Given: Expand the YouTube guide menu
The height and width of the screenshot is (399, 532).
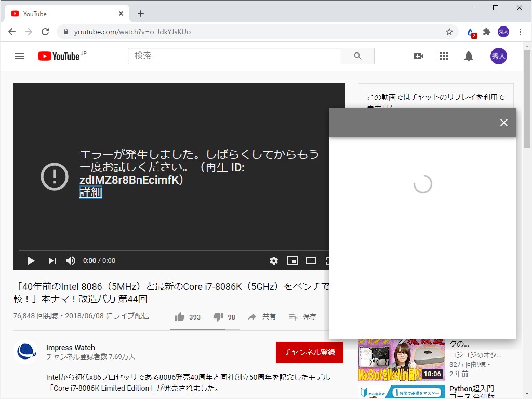Looking at the screenshot, I should [19, 56].
